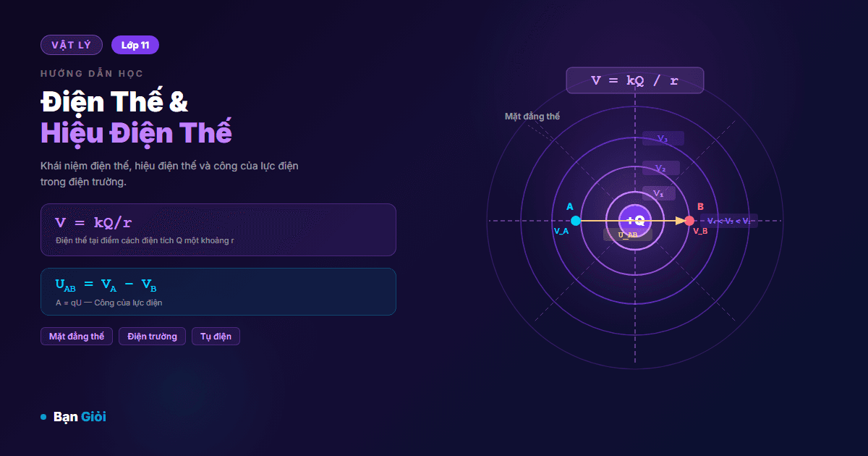Open the Bạn Giỏi brand link
Viewport: 868px width, 456px height.
click(80, 417)
